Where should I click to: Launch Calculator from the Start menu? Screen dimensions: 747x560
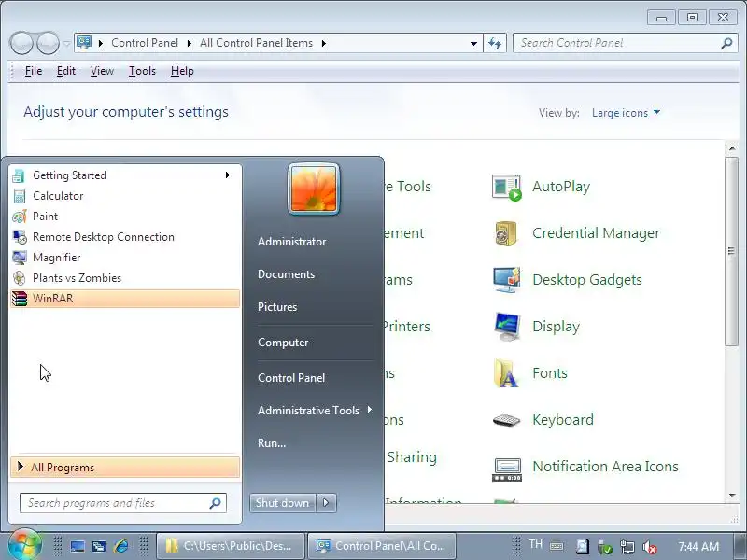125,196
